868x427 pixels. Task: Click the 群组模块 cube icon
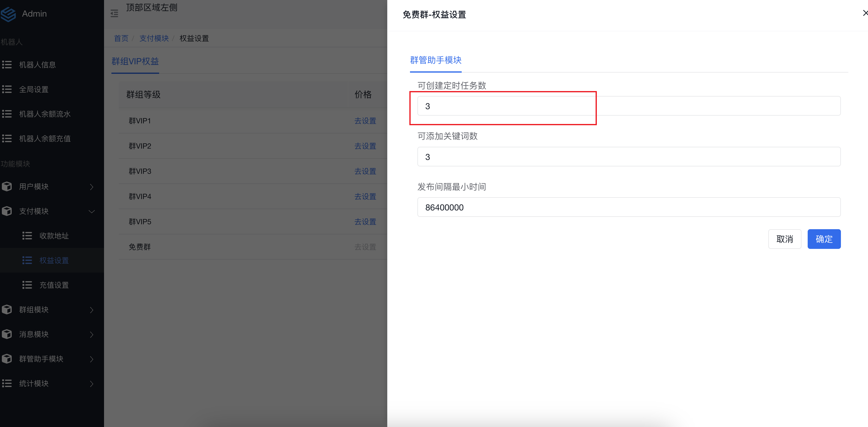pos(7,309)
